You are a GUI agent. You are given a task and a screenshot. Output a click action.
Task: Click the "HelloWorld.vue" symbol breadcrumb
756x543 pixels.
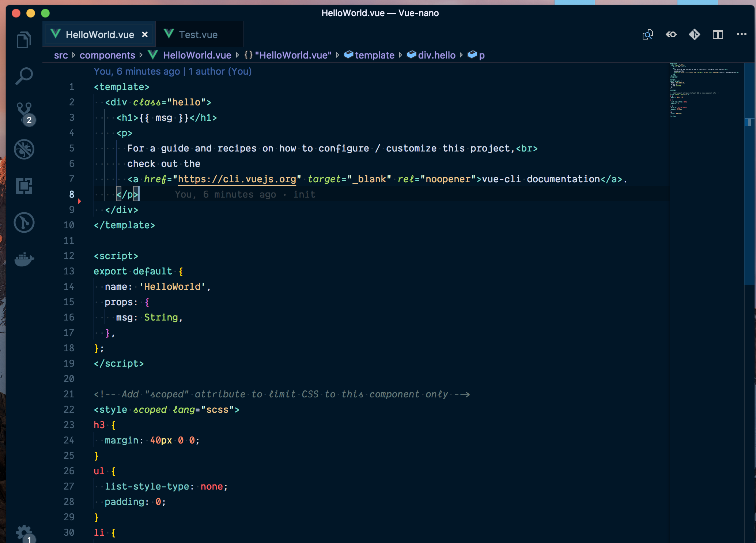288,55
